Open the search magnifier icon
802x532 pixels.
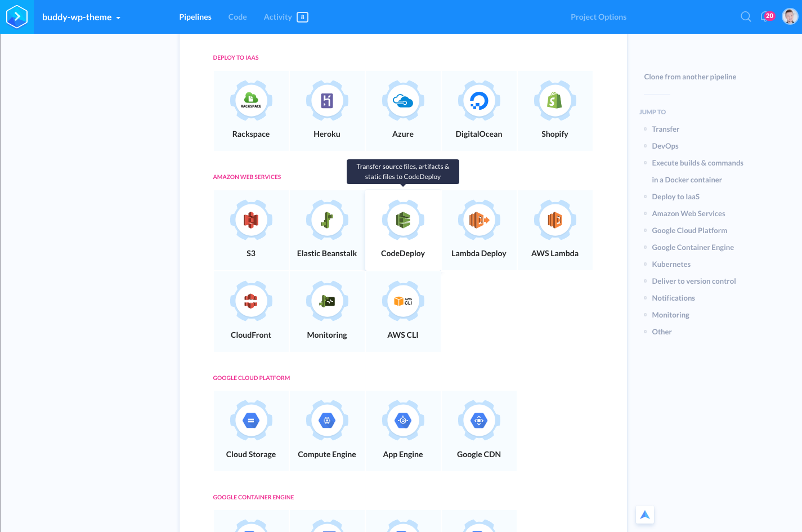[x=746, y=17]
